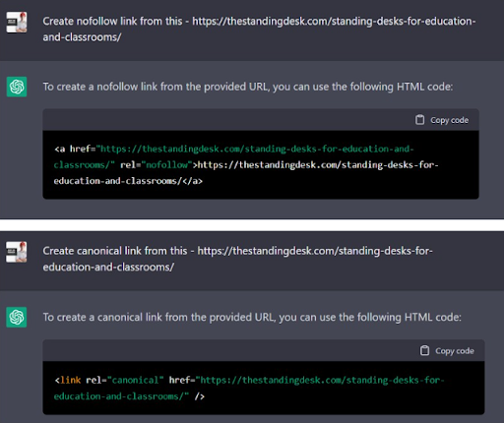Click clipboard icon in the nofollow code block
Screen dimensions: 504x423
419,120
